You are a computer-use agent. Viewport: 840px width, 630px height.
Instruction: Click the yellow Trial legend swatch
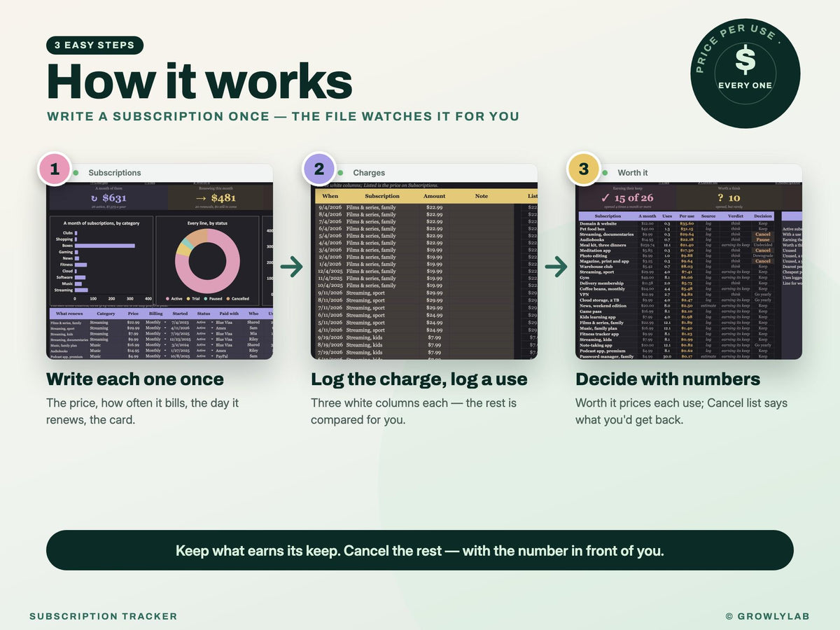point(188,299)
